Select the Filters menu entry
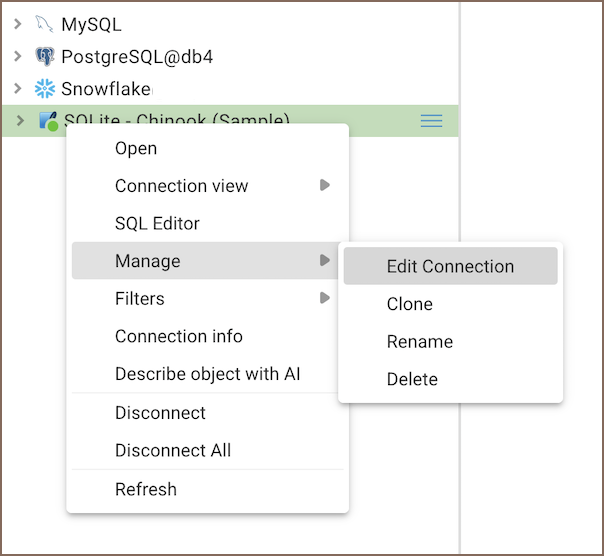Screen dimensions: 604x556 point(207,299)
